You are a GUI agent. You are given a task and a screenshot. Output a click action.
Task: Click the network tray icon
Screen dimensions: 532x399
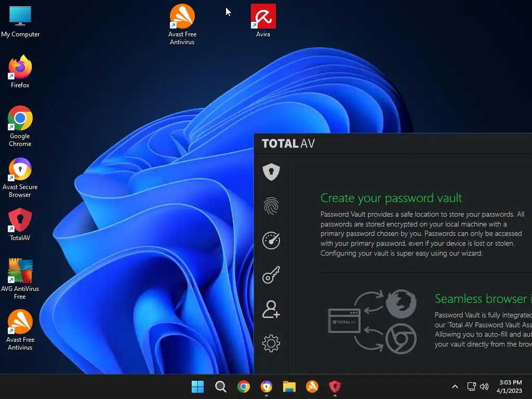[472, 387]
